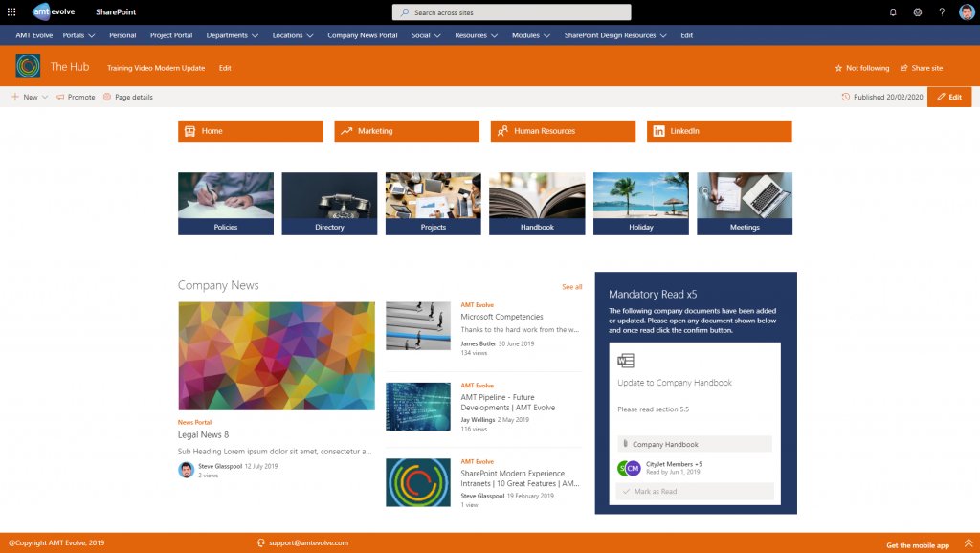Click the Share site icon
The image size is (980, 553).
tap(903, 68)
